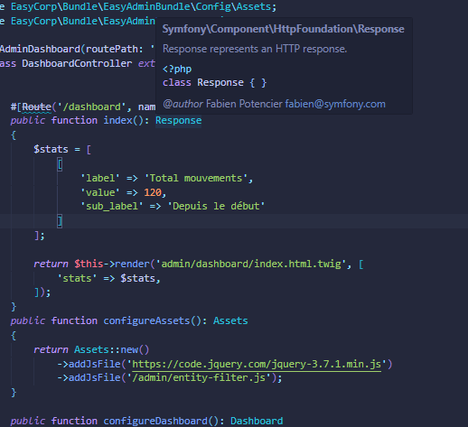Click the DashboardController class name

pyautogui.click(x=77, y=63)
